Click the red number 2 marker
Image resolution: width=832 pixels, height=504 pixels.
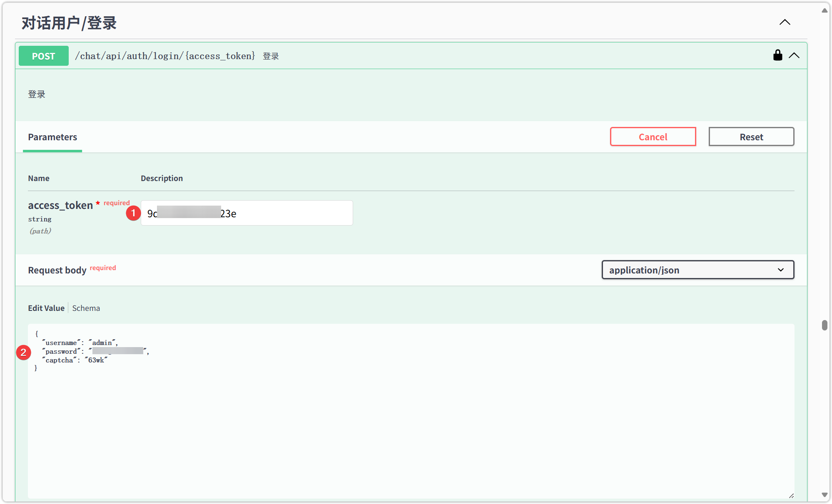tap(23, 353)
